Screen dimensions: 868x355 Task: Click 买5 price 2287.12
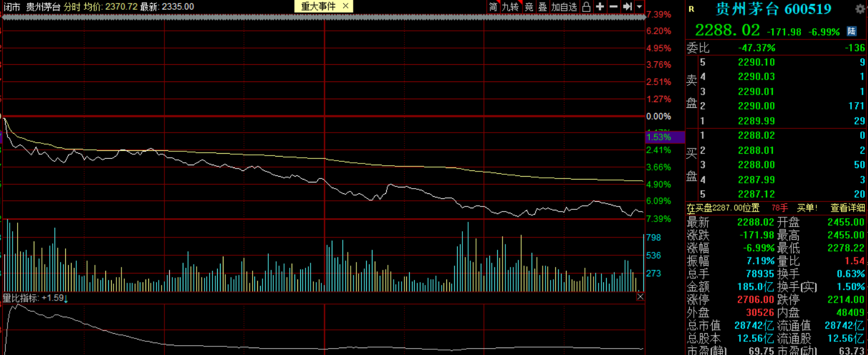point(756,194)
